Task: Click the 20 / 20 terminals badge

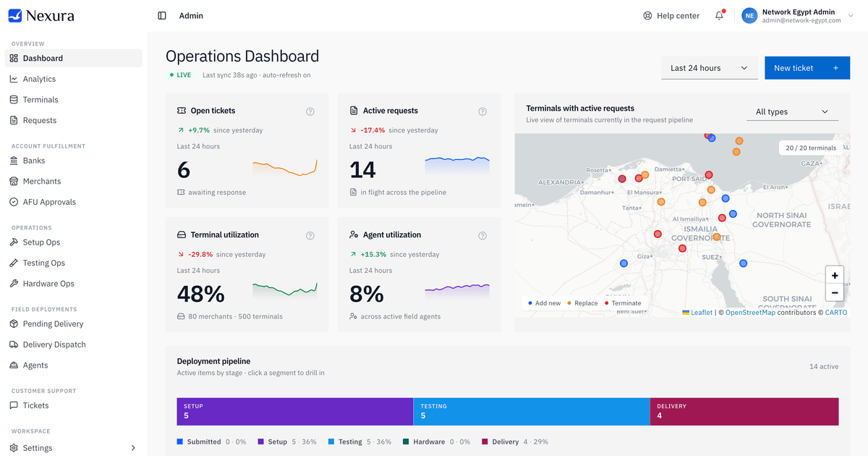Action: click(810, 148)
